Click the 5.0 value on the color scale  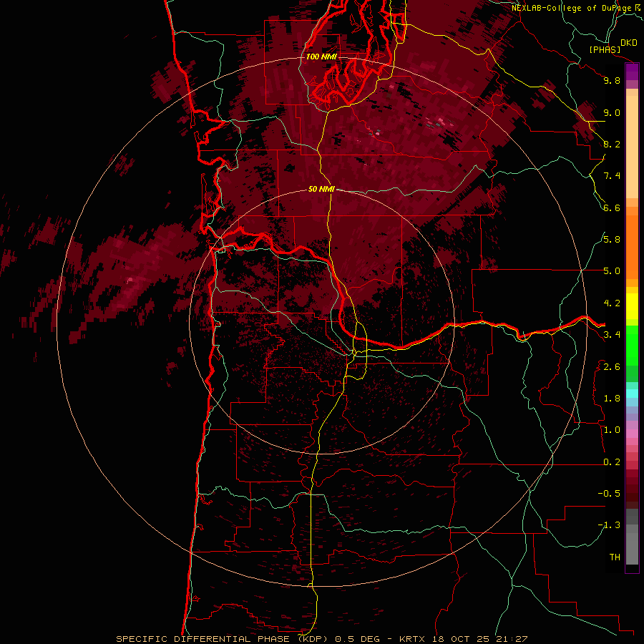coord(612,271)
